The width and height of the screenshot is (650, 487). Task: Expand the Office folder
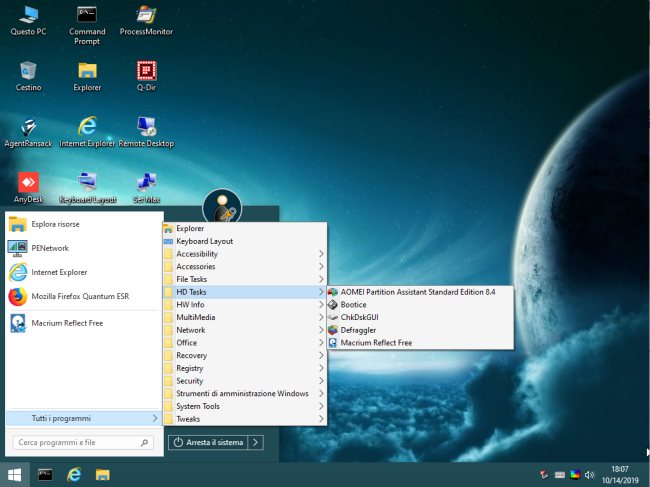(245, 343)
